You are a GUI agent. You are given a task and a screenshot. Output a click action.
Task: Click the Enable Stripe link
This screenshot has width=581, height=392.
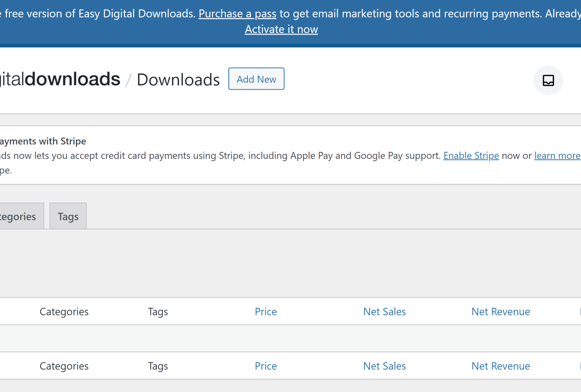click(x=471, y=156)
